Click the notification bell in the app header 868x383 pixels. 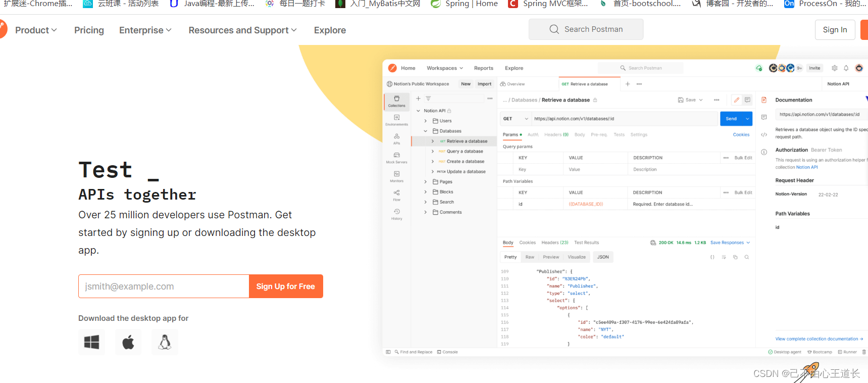pyautogui.click(x=846, y=68)
